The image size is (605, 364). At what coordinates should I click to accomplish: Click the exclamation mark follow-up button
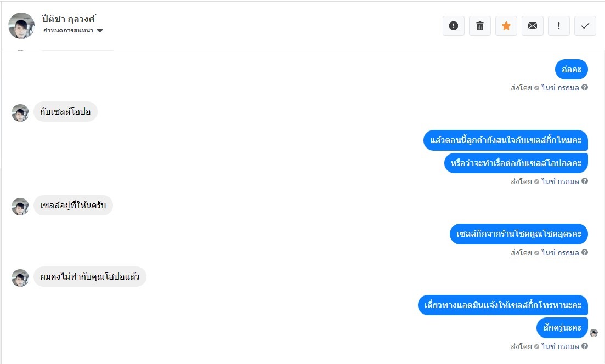pyautogui.click(x=559, y=26)
